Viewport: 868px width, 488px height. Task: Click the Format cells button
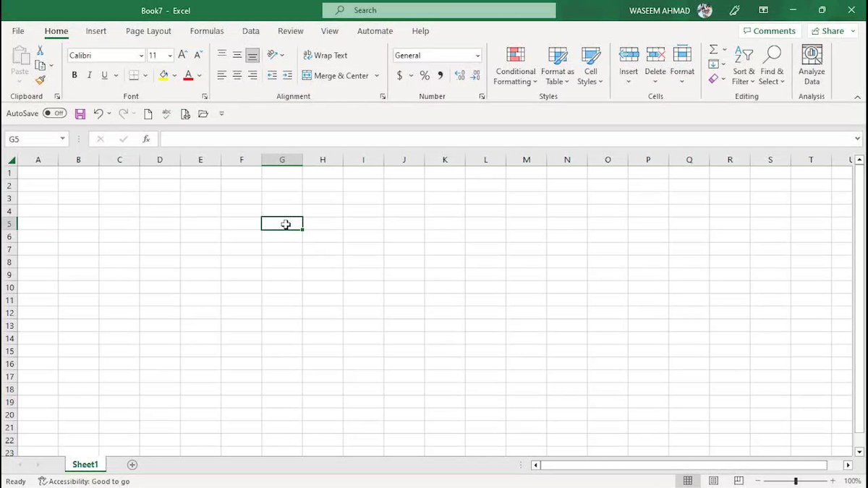coord(682,65)
